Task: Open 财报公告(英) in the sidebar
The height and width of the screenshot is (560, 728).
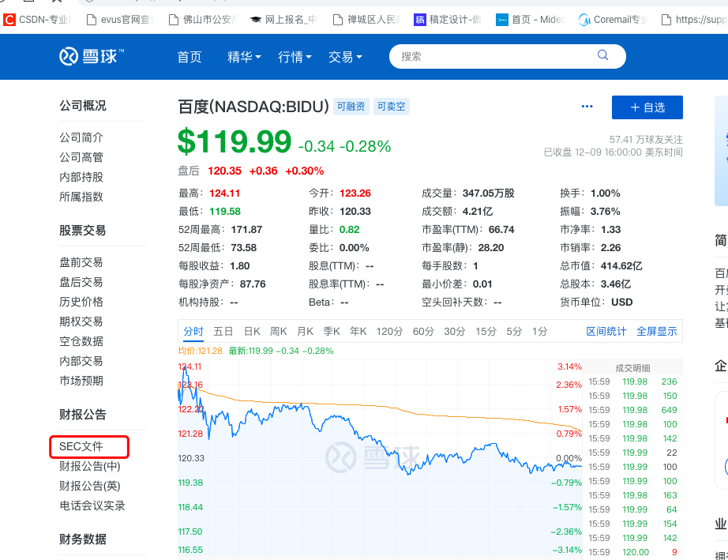Action: 90,486
